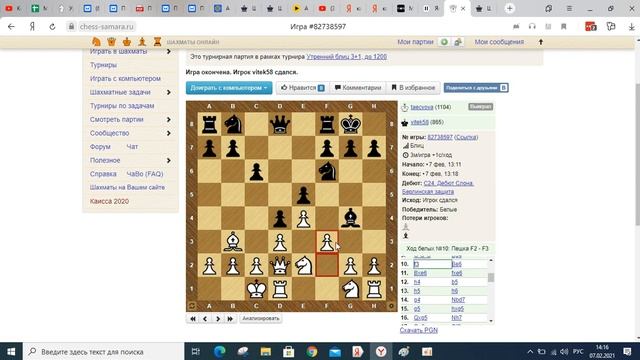
Task: Open Чат in sidebar
Action: click(x=132, y=147)
